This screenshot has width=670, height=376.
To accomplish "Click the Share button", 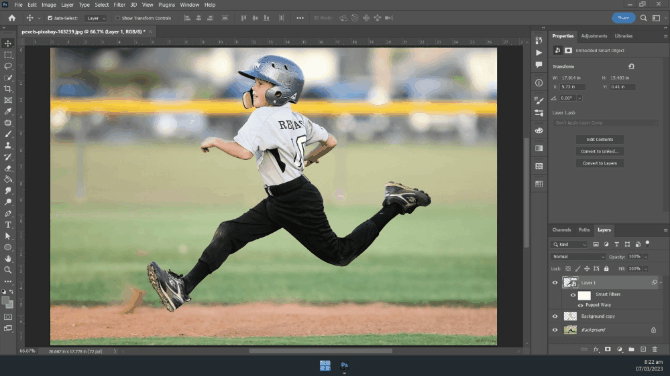I will (623, 18).
